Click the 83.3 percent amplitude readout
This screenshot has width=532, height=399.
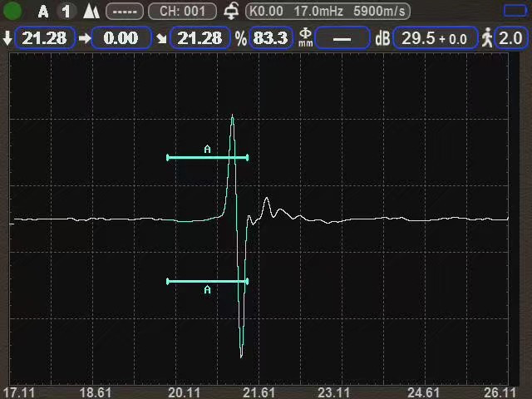pyautogui.click(x=271, y=38)
